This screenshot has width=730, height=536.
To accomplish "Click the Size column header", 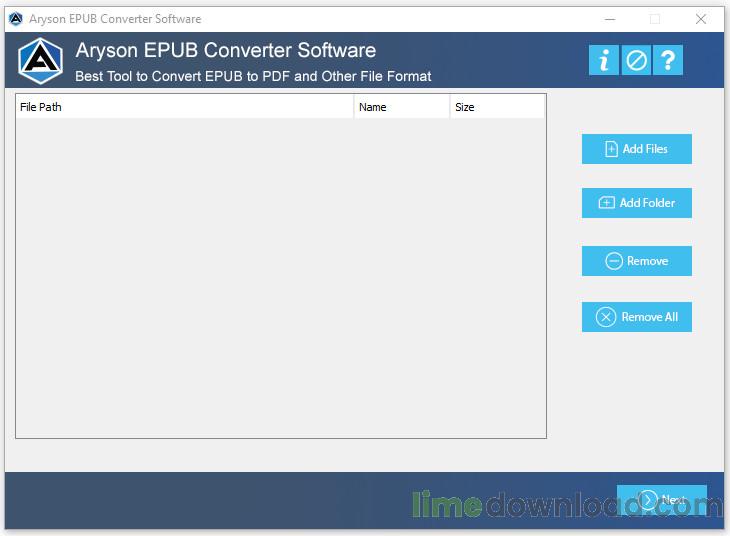I will [497, 107].
